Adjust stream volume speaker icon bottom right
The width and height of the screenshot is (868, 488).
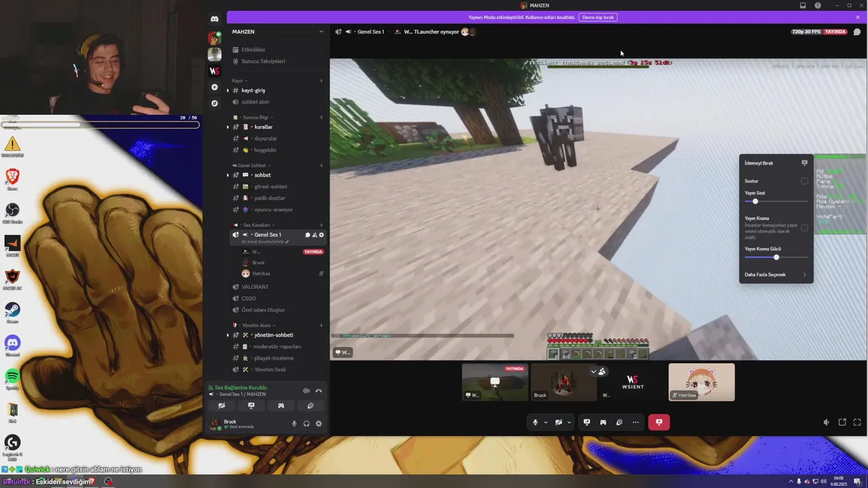click(826, 422)
